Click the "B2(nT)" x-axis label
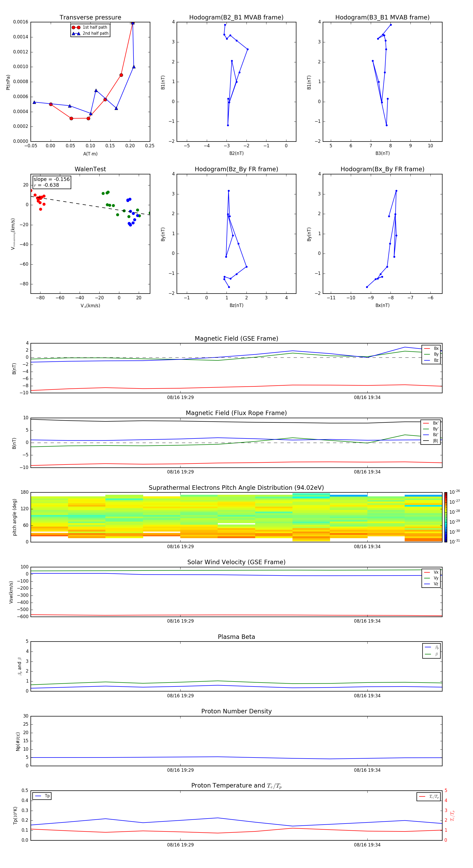The image size is (473, 868). pos(236,154)
